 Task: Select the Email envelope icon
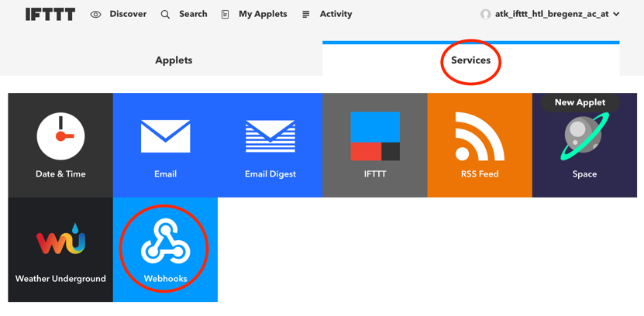click(165, 136)
